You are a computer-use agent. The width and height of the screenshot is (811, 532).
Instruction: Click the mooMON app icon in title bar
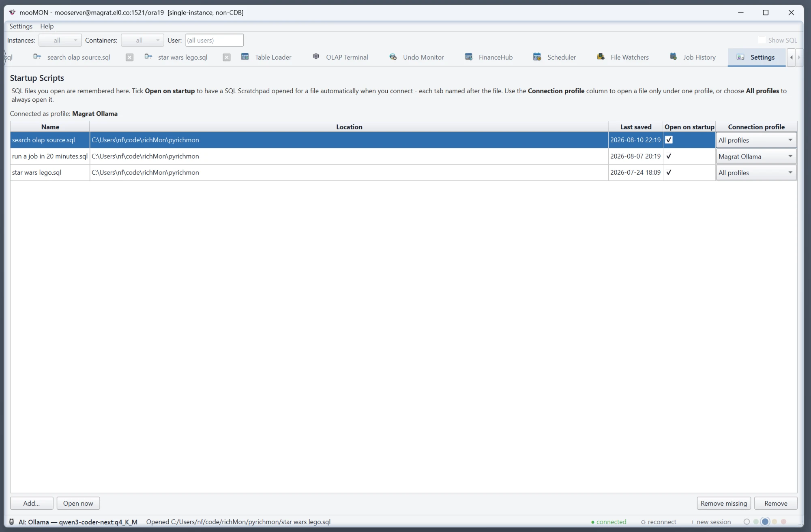point(12,12)
